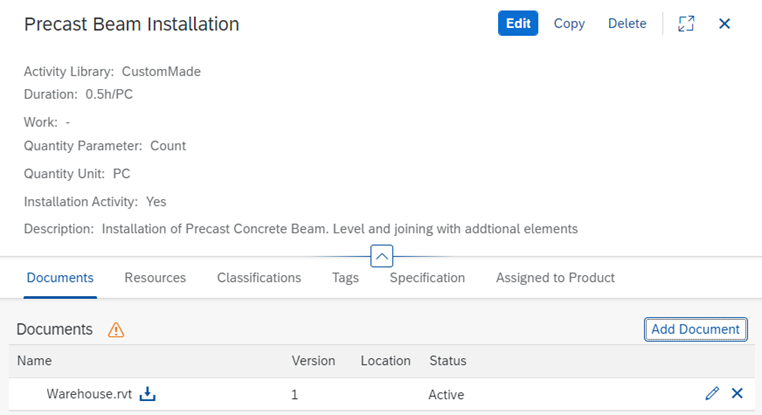
Task: Go to the Specification tab
Action: coord(427,277)
